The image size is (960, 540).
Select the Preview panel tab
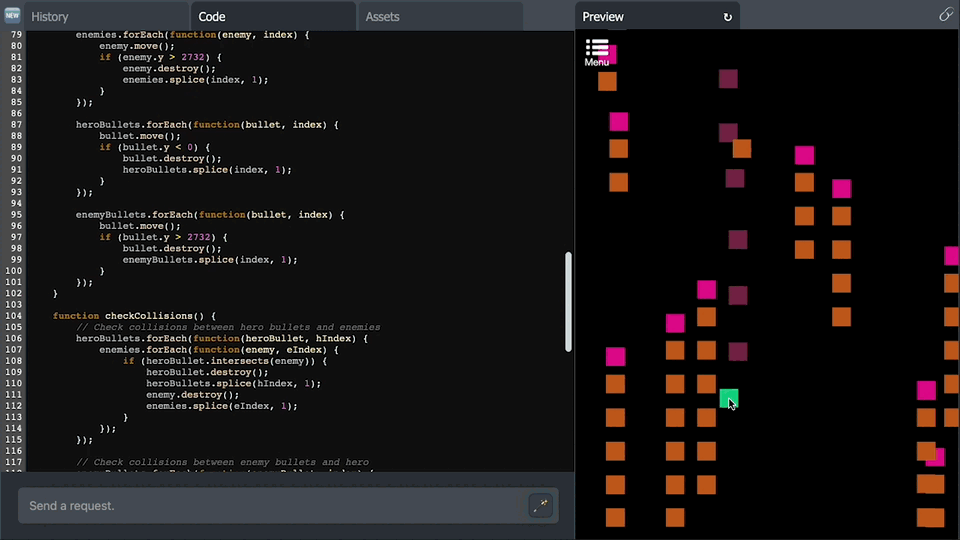[x=603, y=17]
